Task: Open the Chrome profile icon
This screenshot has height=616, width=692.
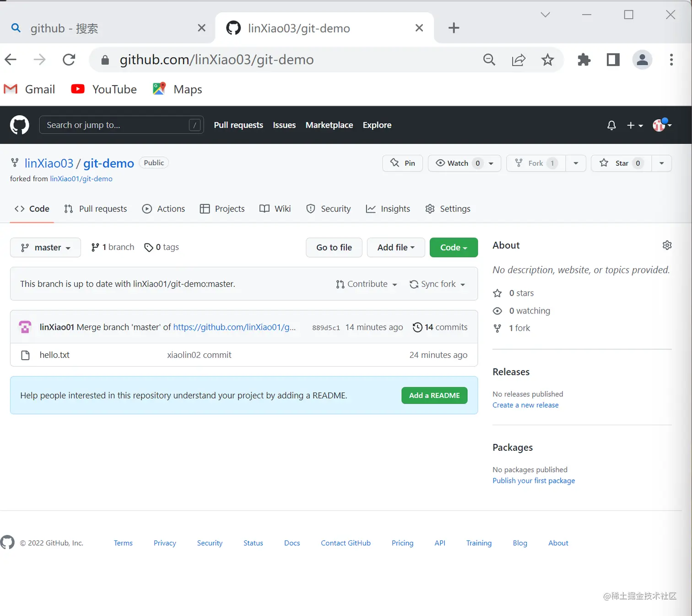Action: [643, 59]
